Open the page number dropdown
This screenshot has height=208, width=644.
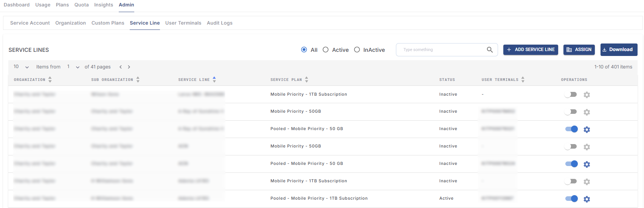(73, 67)
